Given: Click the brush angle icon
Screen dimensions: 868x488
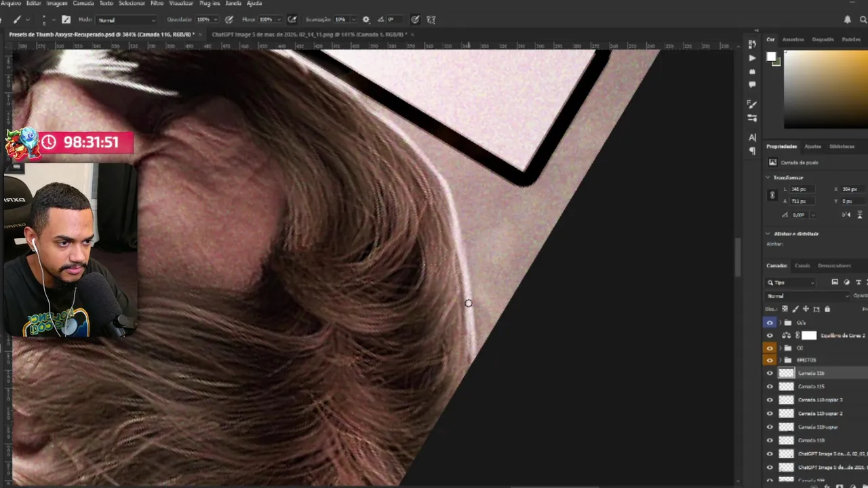Looking at the screenshot, I should [381, 20].
